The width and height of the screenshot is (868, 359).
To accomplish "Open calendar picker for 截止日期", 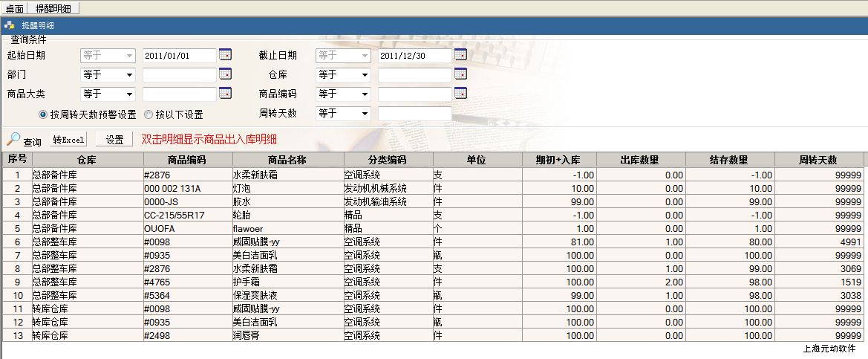I will pos(460,55).
